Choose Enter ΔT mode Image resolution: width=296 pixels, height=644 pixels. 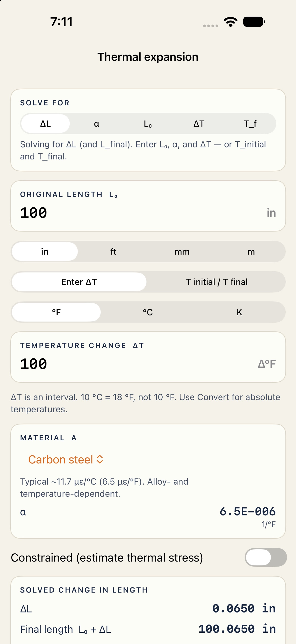coord(79,282)
